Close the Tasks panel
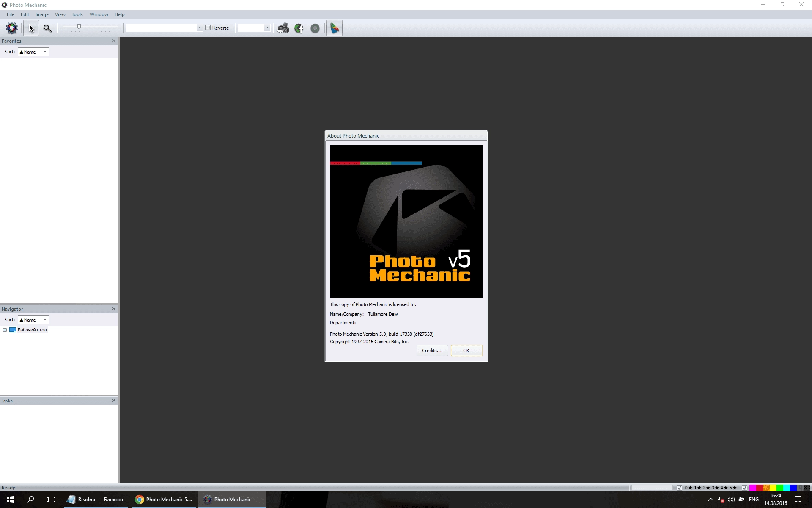Image resolution: width=812 pixels, height=508 pixels. tap(113, 400)
